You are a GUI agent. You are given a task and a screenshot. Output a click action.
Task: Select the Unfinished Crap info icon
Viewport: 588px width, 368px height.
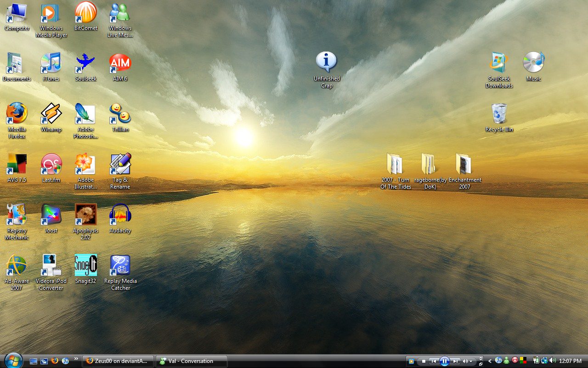coord(327,70)
